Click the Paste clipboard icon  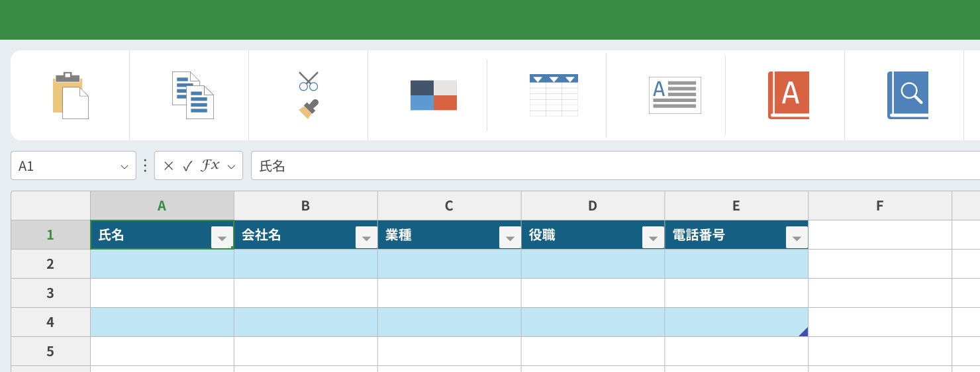pos(70,95)
